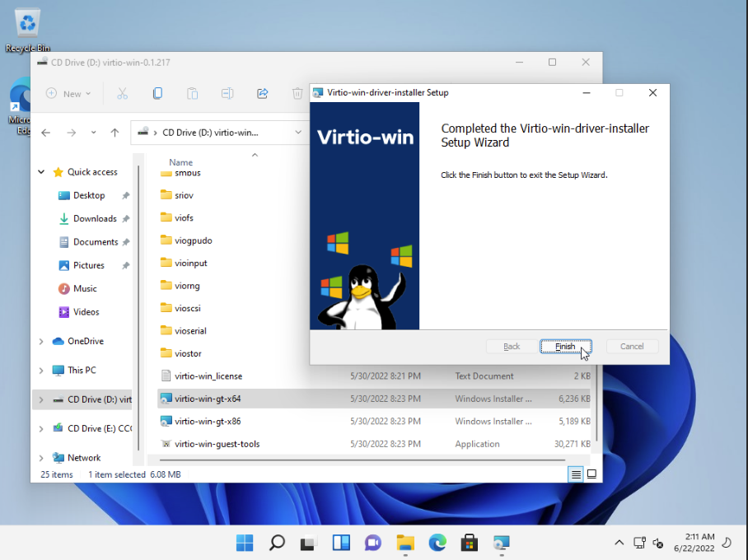This screenshot has height=560, width=748.
Task: Switch to details view layout icon
Action: [576, 474]
